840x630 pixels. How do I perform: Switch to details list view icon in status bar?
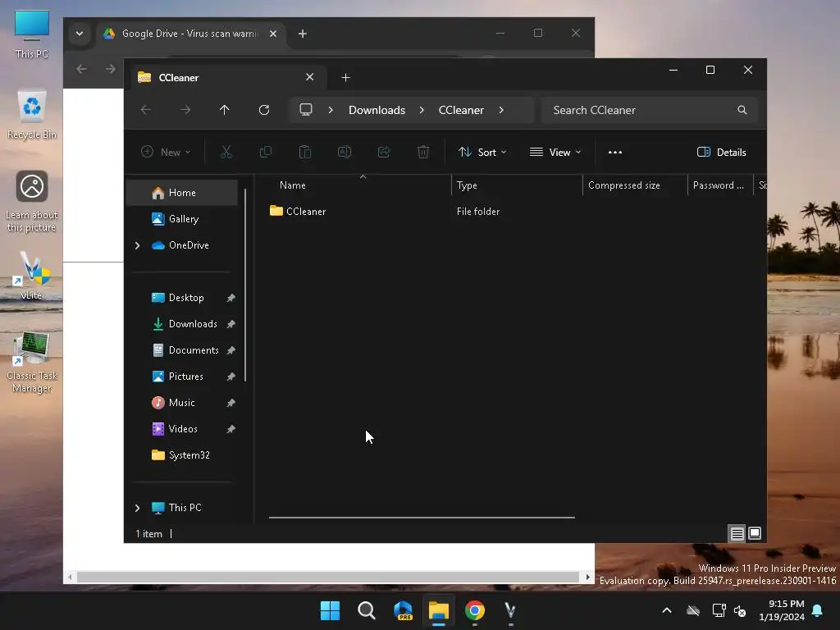tap(737, 533)
